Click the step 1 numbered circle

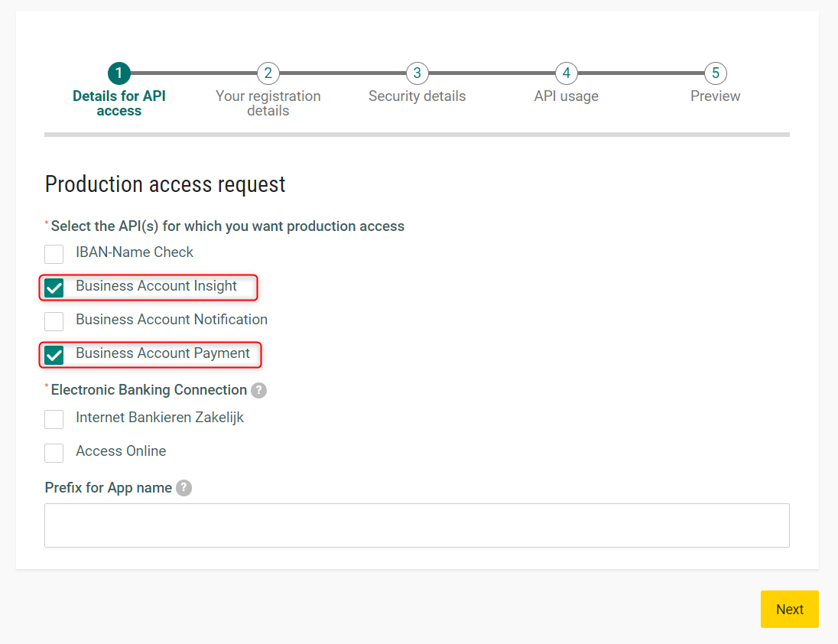119,73
